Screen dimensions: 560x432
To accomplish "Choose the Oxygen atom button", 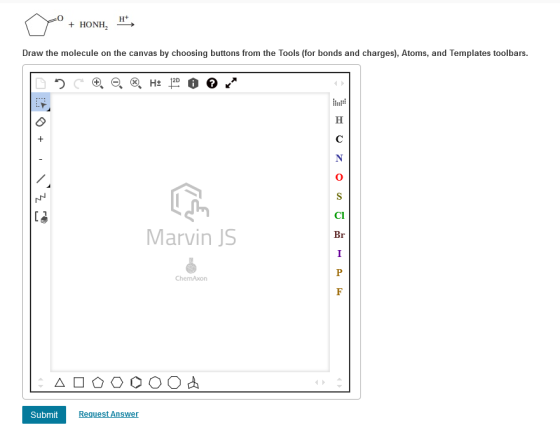I will 339,177.
